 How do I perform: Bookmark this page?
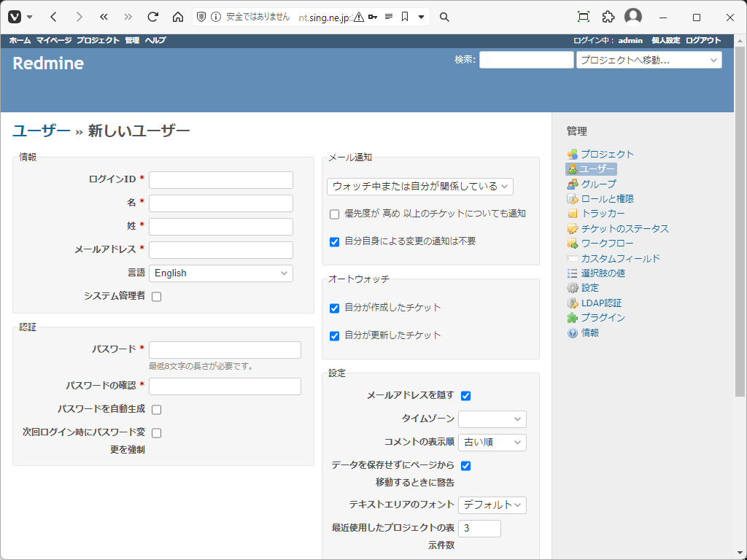[405, 17]
